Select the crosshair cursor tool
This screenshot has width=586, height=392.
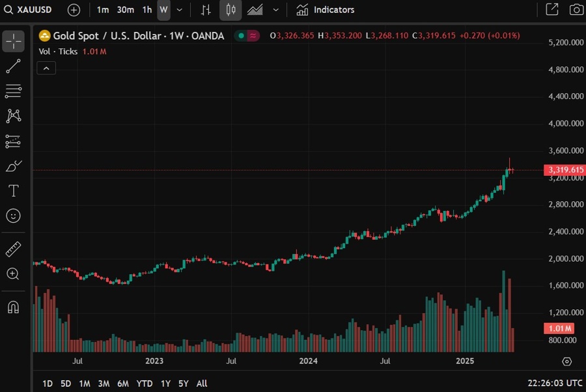(x=14, y=41)
